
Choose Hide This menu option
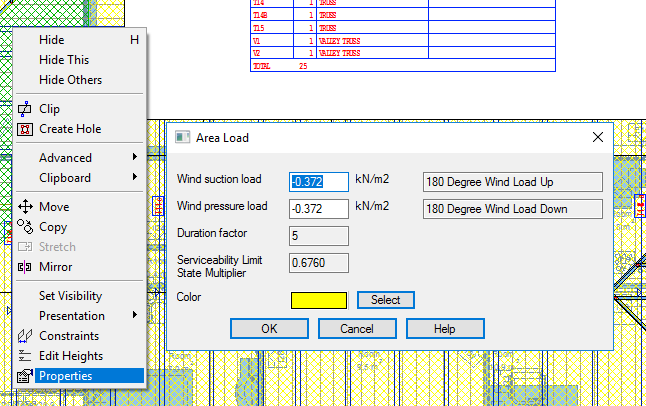(x=64, y=60)
